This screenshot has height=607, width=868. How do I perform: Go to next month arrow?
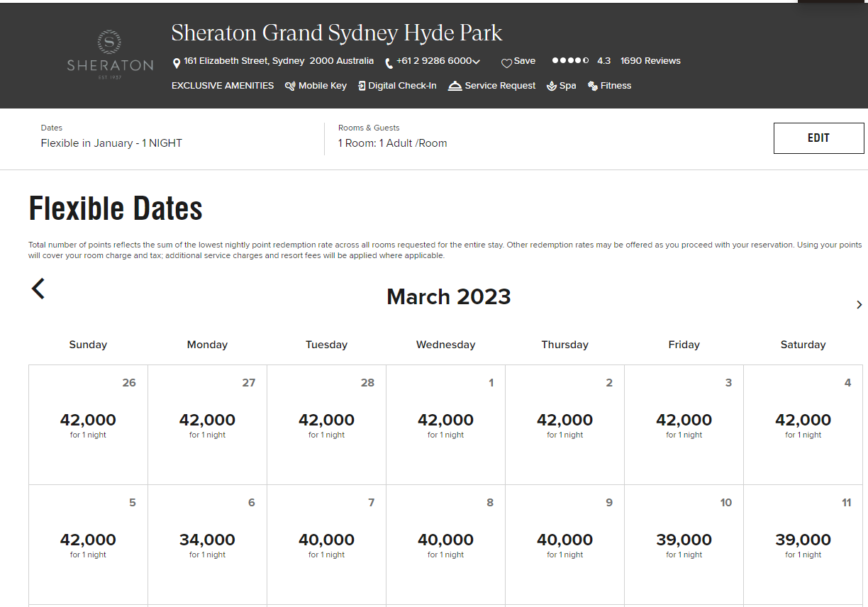click(x=859, y=305)
